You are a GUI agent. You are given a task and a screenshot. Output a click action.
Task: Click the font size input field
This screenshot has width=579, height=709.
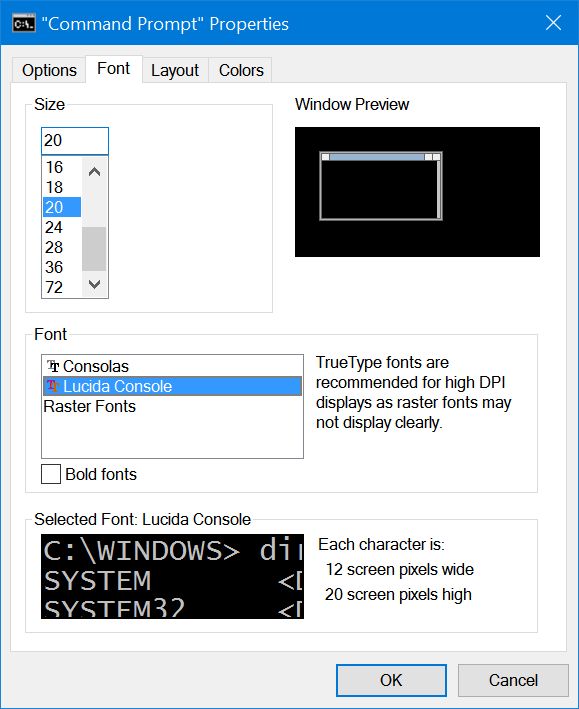point(75,141)
